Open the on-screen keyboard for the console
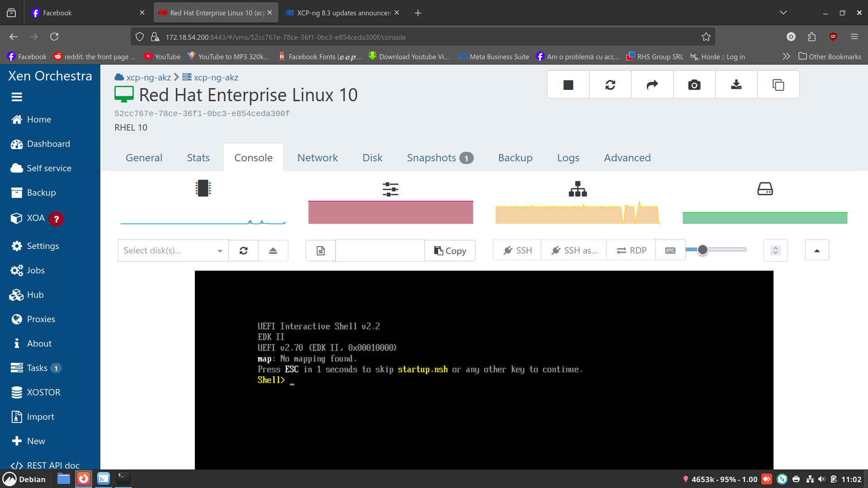This screenshot has width=868, height=488. tap(670, 250)
